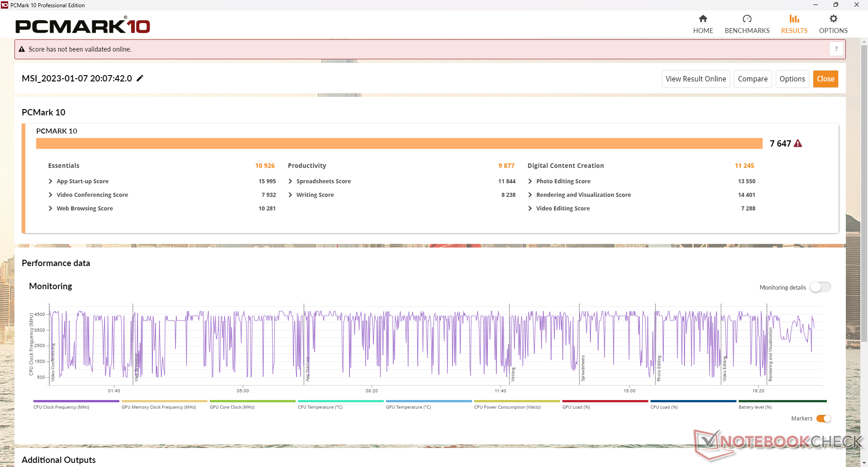Click Essentials score 10 926

265,166
